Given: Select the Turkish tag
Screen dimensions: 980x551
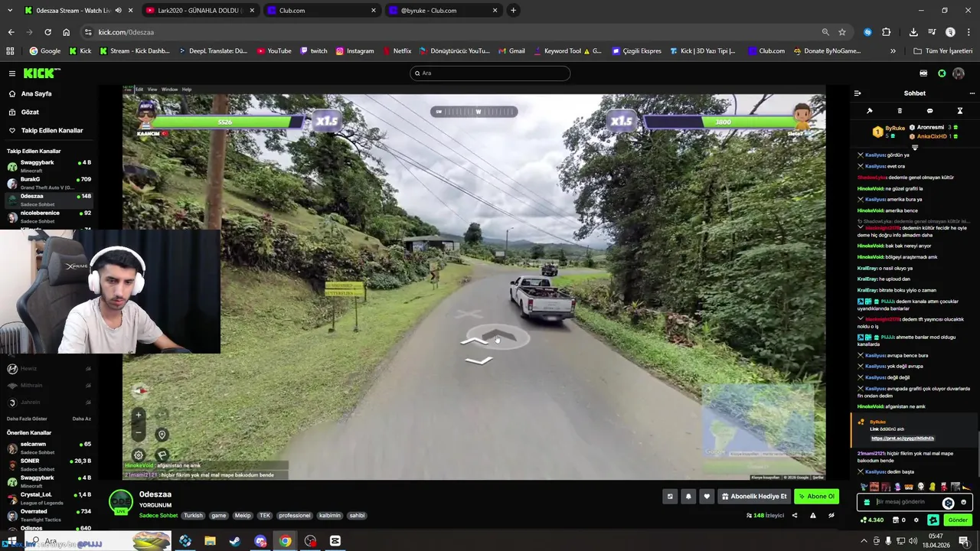Looking at the screenshot, I should pyautogui.click(x=193, y=516).
